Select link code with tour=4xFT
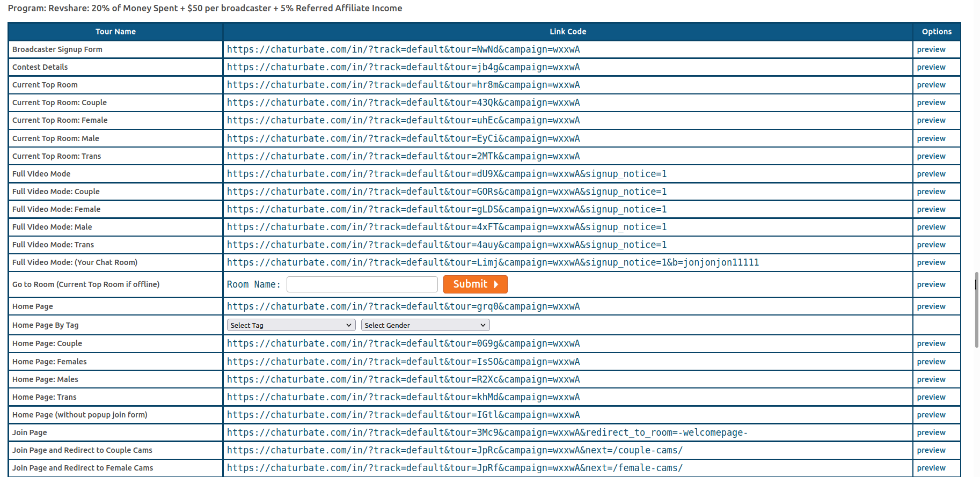980x477 pixels. pyautogui.click(x=447, y=227)
